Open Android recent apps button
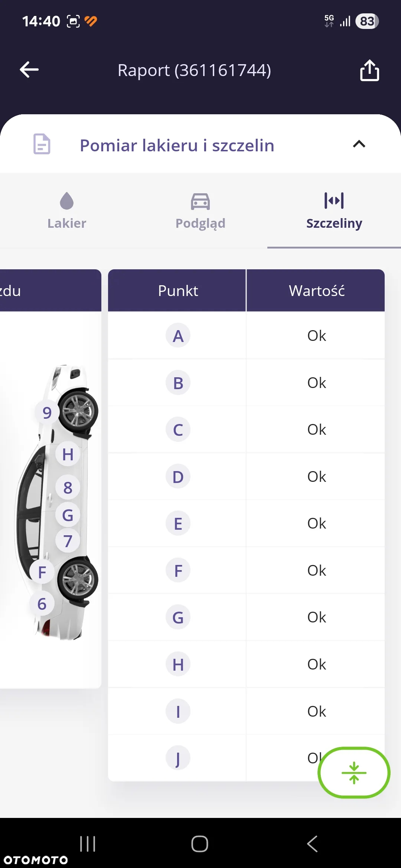 (x=88, y=844)
